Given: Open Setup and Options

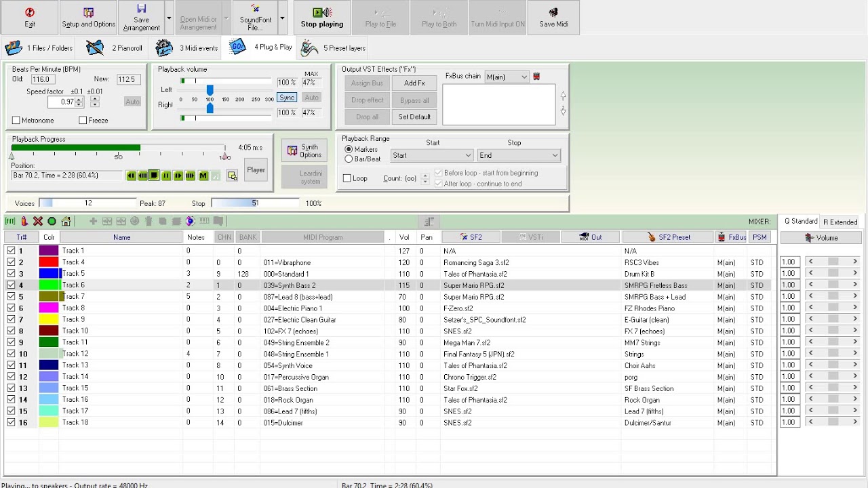Looking at the screenshot, I should pyautogui.click(x=89, y=18).
